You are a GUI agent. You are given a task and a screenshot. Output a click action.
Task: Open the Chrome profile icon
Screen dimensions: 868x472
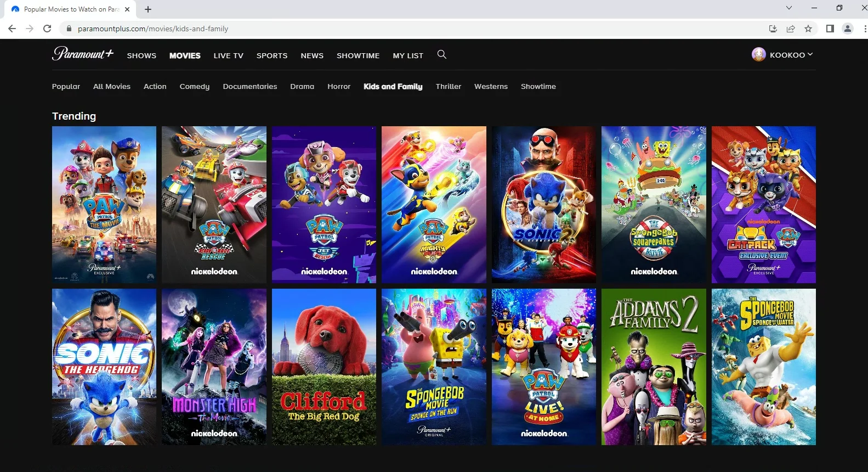click(848, 29)
